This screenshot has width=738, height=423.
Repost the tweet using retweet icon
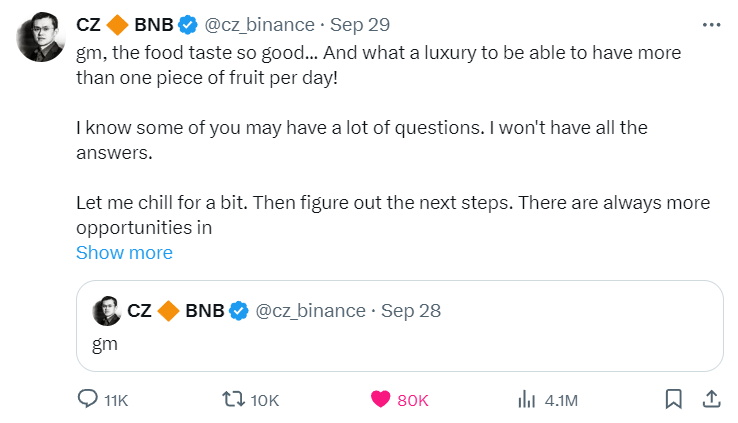(x=233, y=399)
